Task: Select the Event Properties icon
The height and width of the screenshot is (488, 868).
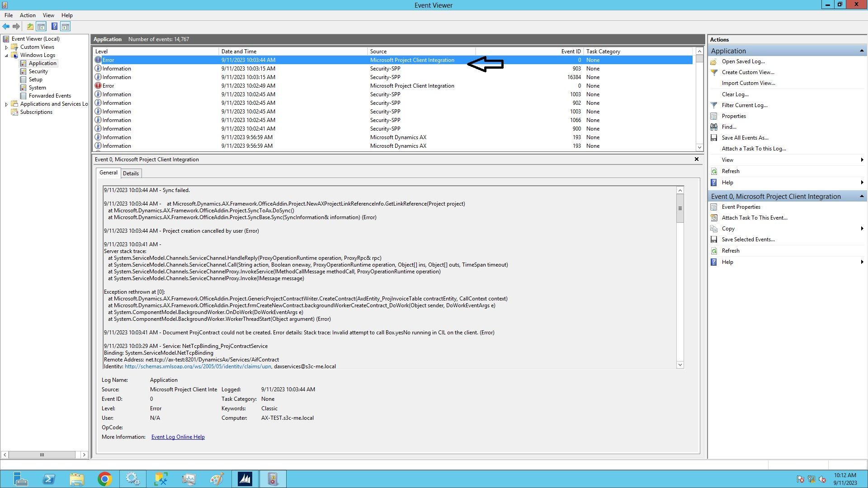Action: tap(713, 207)
